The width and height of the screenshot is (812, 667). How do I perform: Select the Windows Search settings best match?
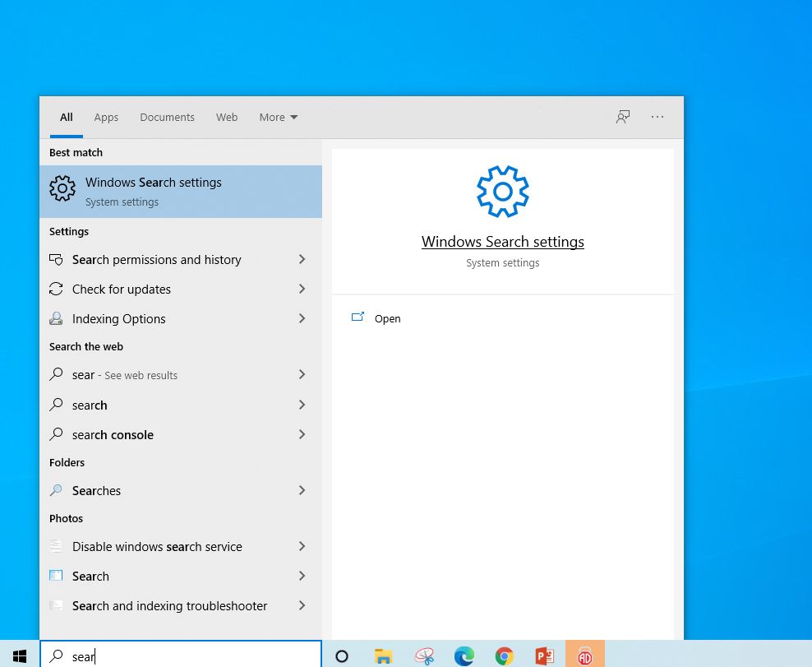tap(181, 192)
